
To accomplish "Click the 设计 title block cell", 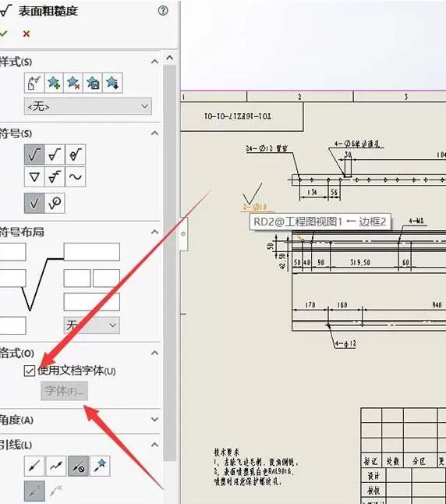I will (373, 476).
